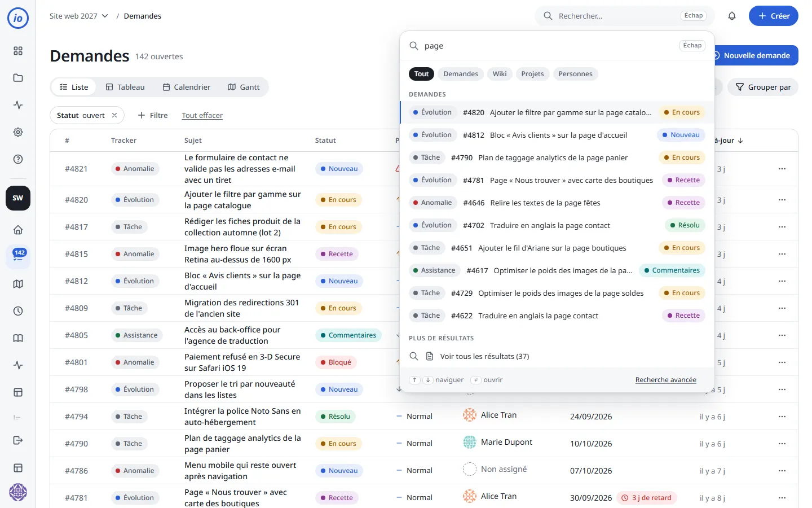The image size is (812, 508).
Task: Open the user avatar at sidebar bottom
Action: click(18, 492)
